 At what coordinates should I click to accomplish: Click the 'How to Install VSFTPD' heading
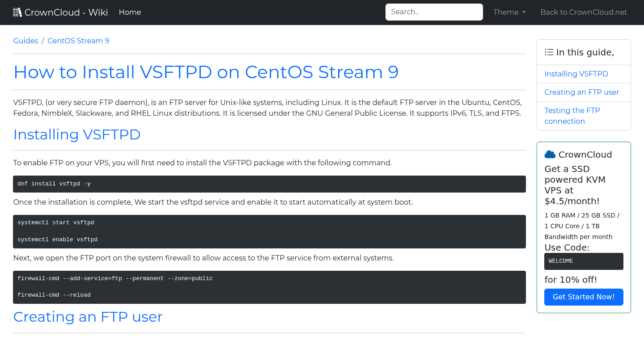[x=206, y=72]
